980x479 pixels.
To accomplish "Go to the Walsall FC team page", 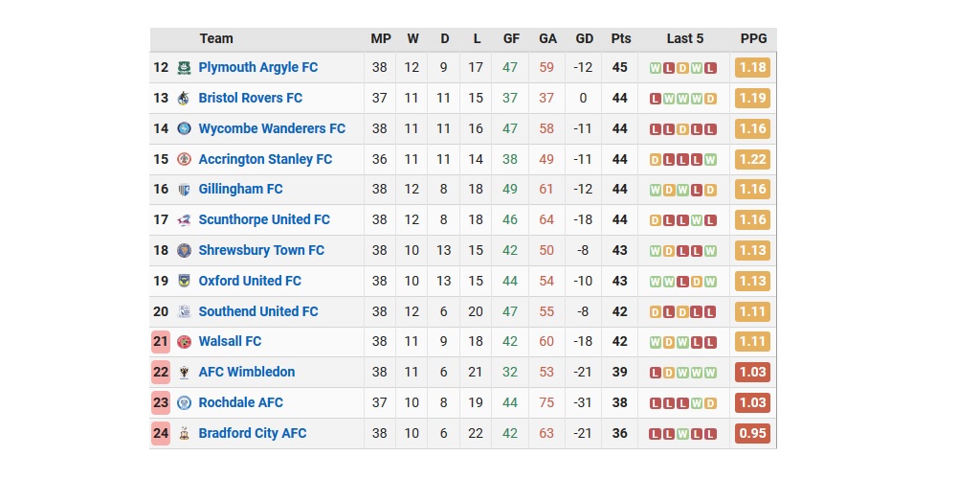I will point(230,342).
